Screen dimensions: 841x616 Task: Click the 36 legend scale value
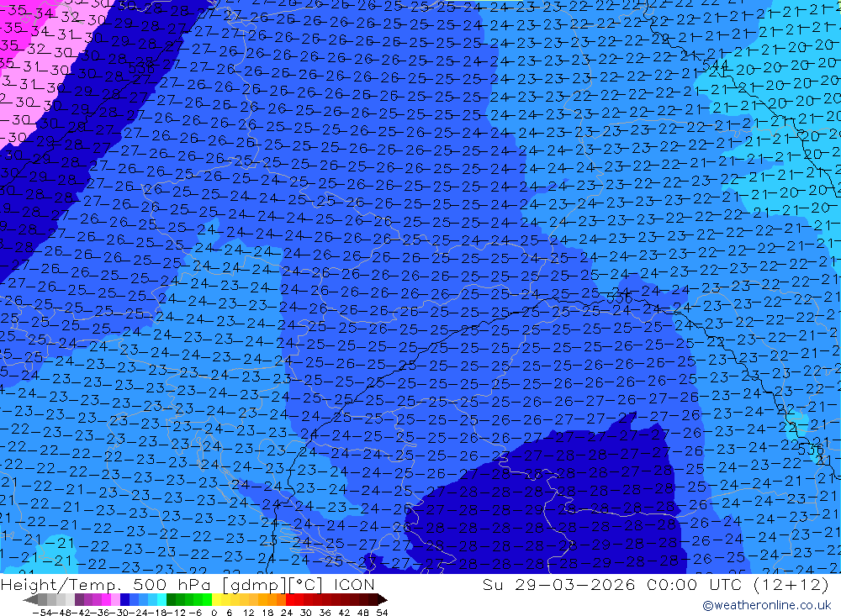325,613
